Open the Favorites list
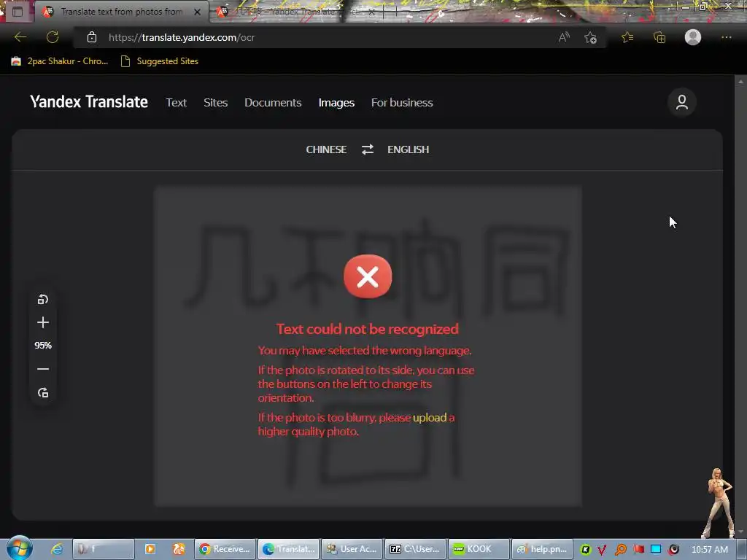This screenshot has width=747, height=560. pyautogui.click(x=627, y=37)
